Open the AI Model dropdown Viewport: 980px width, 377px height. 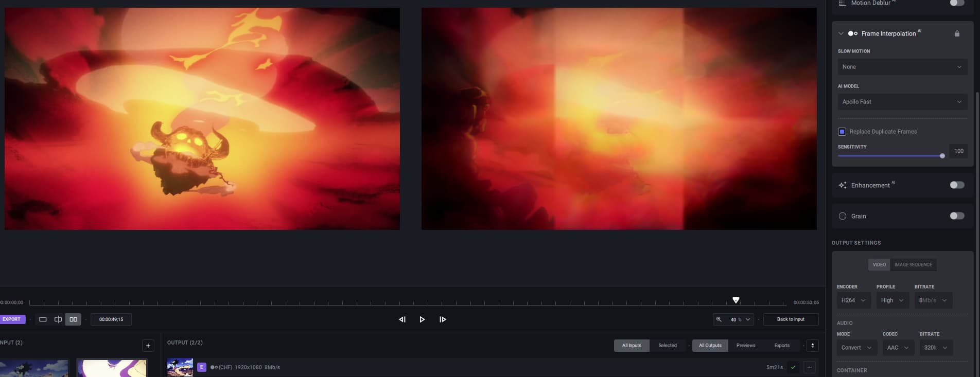click(x=902, y=102)
